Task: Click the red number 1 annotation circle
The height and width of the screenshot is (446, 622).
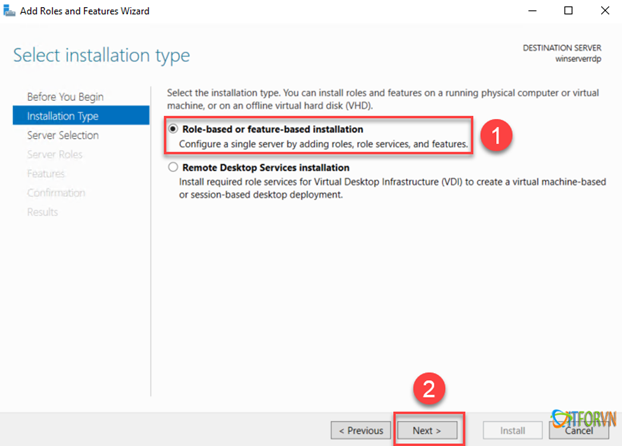Action: point(497,137)
